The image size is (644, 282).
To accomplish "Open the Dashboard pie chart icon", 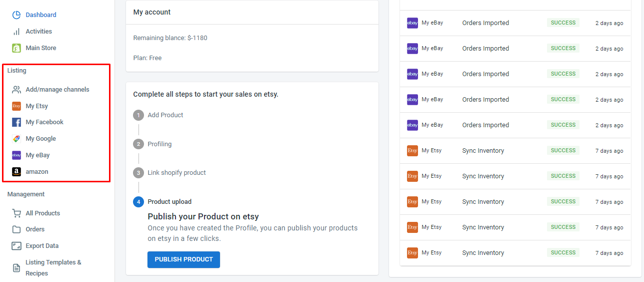I will point(16,15).
